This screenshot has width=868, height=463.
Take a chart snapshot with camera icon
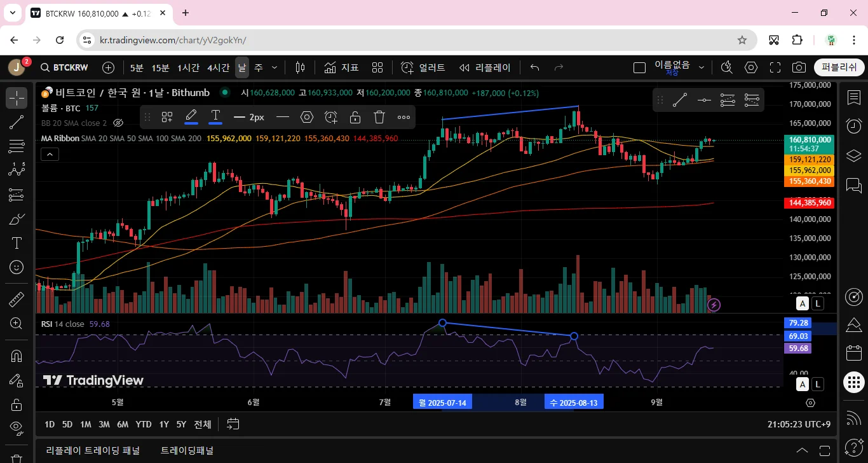pyautogui.click(x=799, y=67)
